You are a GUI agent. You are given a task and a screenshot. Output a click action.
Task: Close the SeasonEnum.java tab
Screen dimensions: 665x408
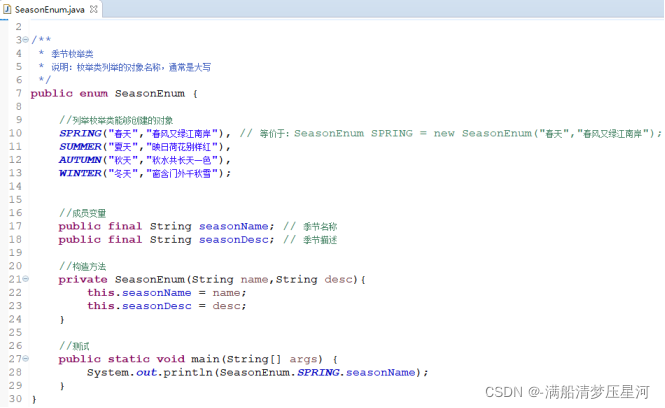point(94,9)
